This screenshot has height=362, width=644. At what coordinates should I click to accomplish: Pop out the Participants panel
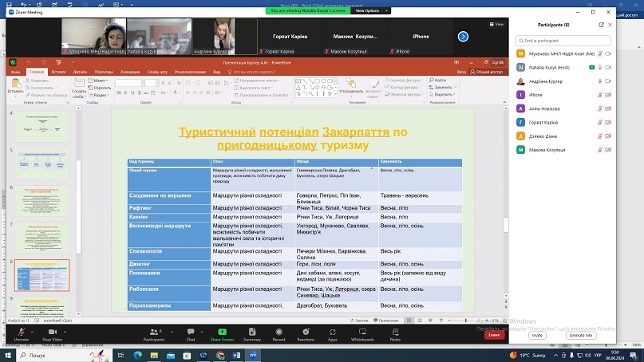(601, 25)
